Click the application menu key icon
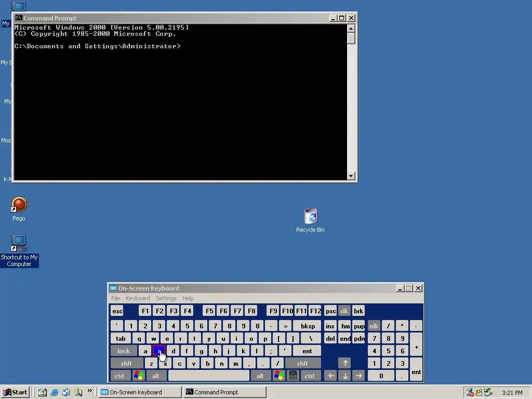Screen dimensions: 532x399 (x=293, y=376)
